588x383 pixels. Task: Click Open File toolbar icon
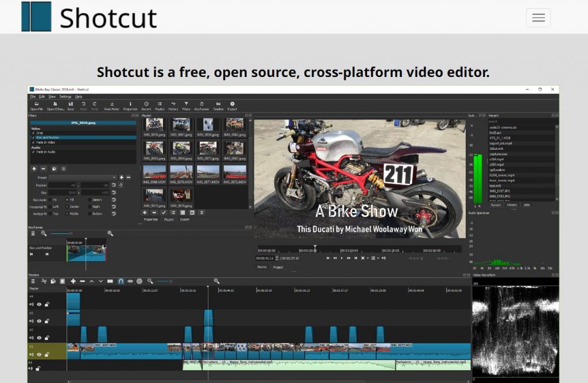36,106
